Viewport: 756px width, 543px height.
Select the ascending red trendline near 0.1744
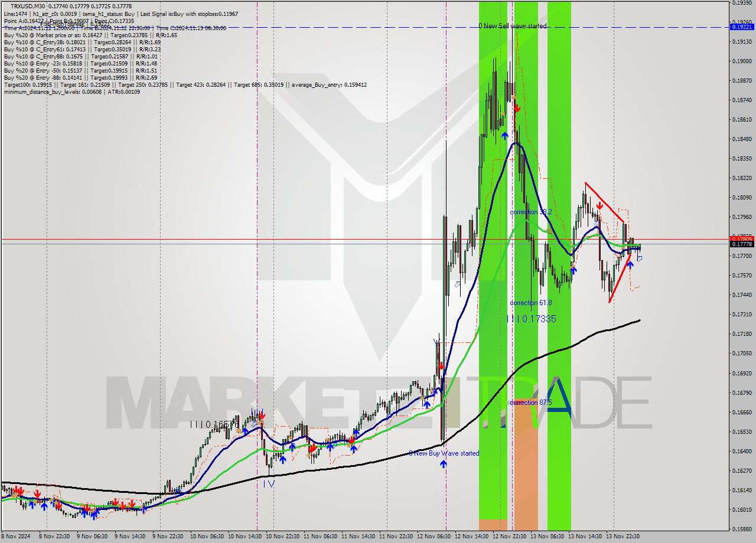(x=620, y=278)
